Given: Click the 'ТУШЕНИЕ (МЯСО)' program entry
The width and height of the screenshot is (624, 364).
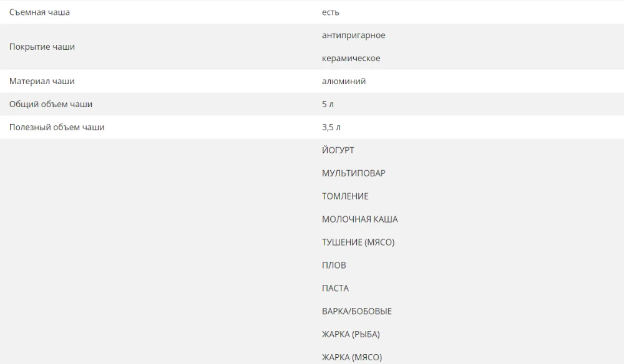Looking at the screenshot, I should (358, 242).
